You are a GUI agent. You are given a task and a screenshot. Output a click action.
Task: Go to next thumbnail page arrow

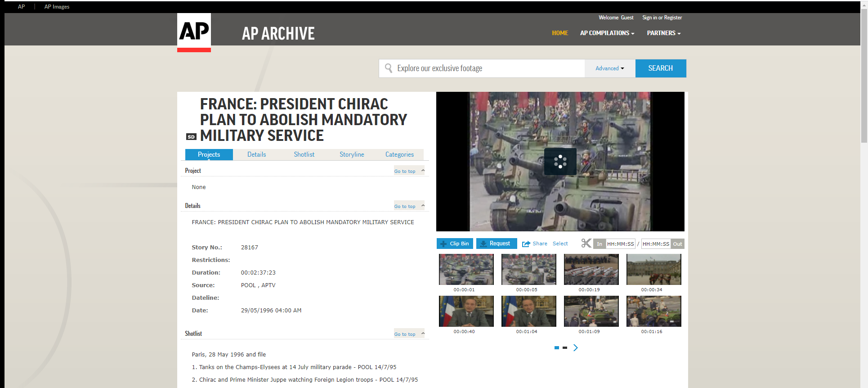[x=576, y=347]
